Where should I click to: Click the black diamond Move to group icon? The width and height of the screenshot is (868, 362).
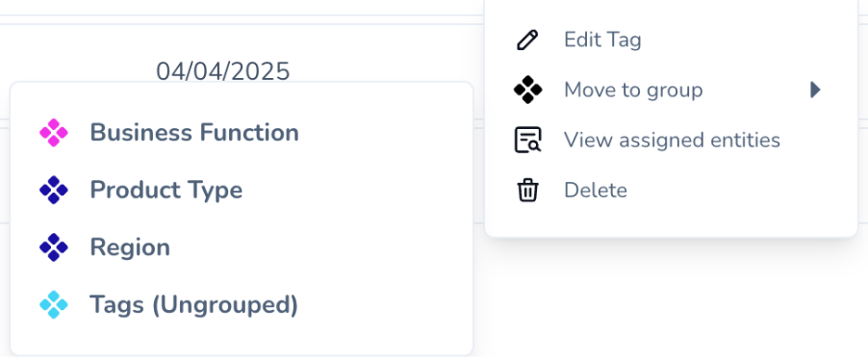[528, 90]
